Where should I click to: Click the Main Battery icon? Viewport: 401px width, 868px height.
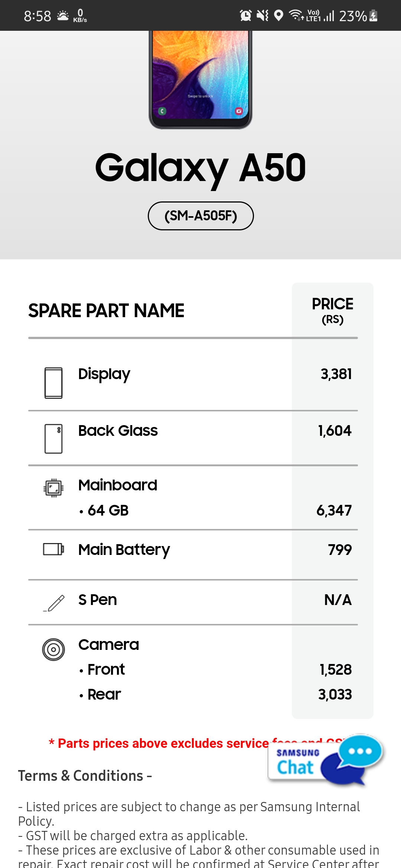click(52, 549)
